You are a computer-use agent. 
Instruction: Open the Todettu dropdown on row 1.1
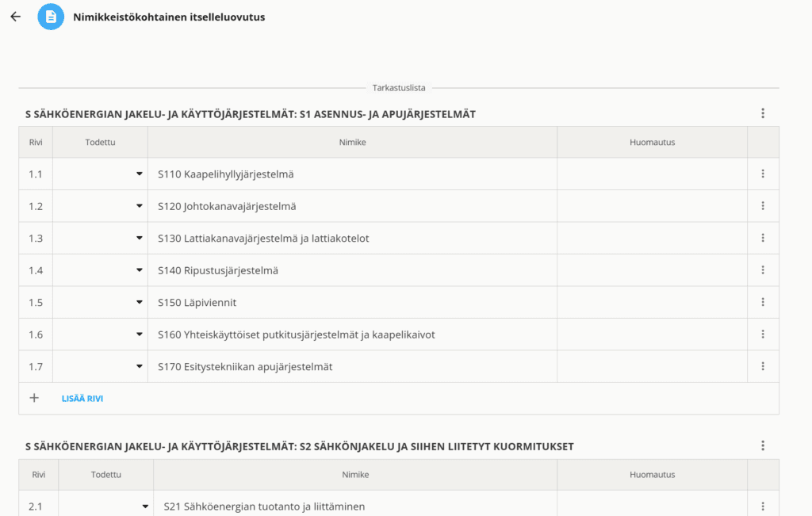click(139, 174)
